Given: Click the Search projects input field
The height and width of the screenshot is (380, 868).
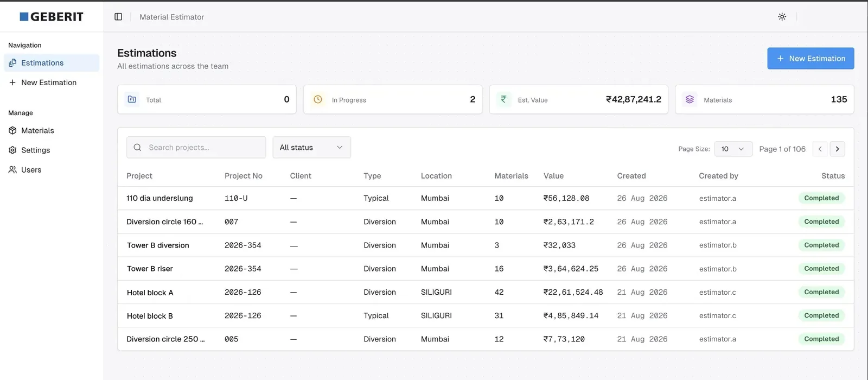Looking at the screenshot, I should coord(196,147).
